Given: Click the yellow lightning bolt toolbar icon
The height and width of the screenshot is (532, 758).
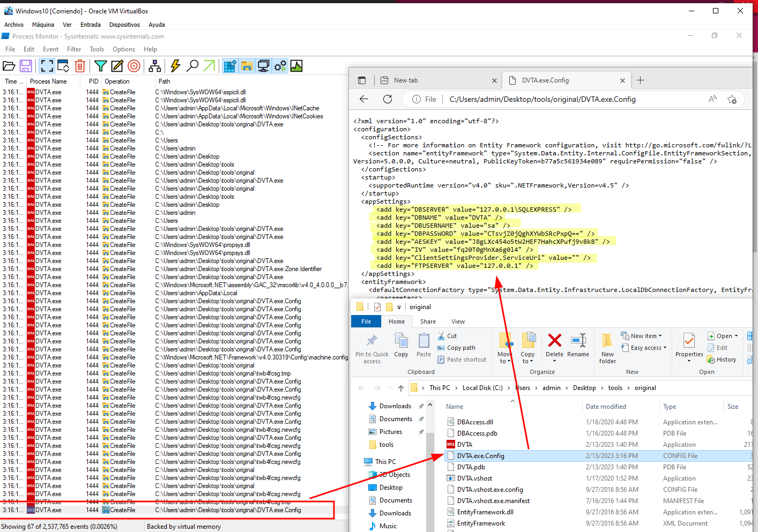Looking at the screenshot, I should point(175,66).
